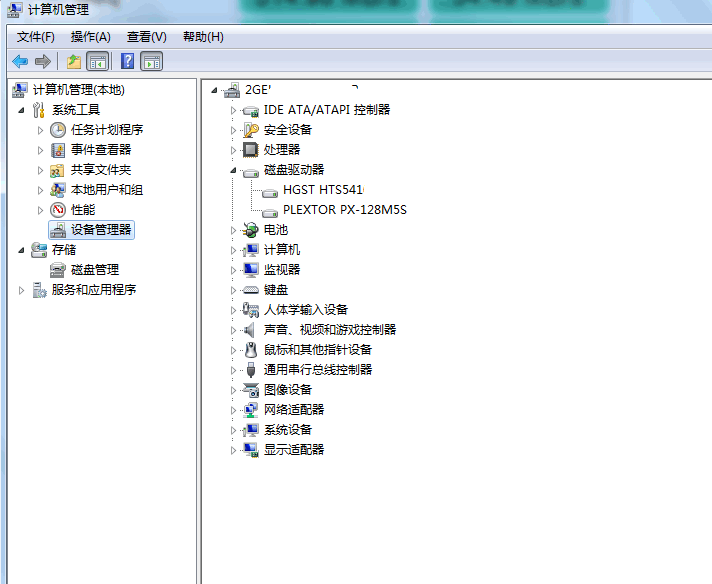Click the Back arrow toolbar icon

click(x=20, y=61)
